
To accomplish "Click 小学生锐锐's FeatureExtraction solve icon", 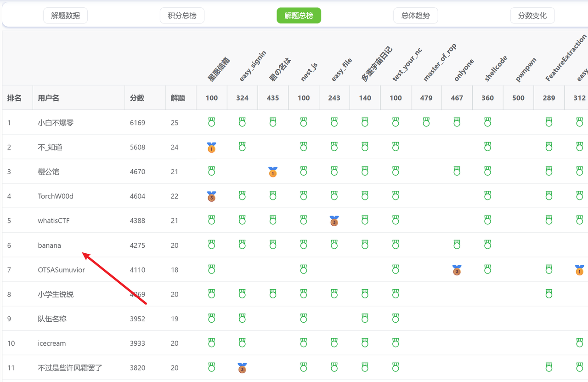I will pos(549,294).
